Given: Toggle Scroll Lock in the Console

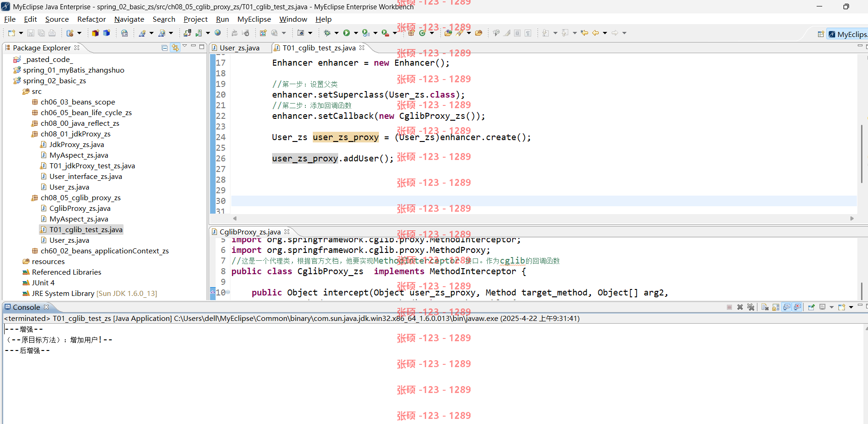Looking at the screenshot, I should click(775, 307).
